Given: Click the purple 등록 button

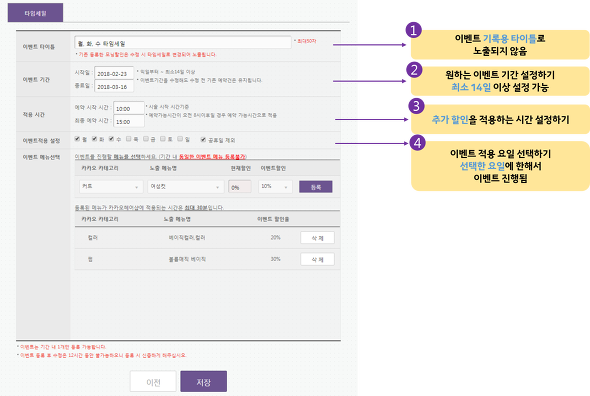Looking at the screenshot, I should [x=316, y=187].
